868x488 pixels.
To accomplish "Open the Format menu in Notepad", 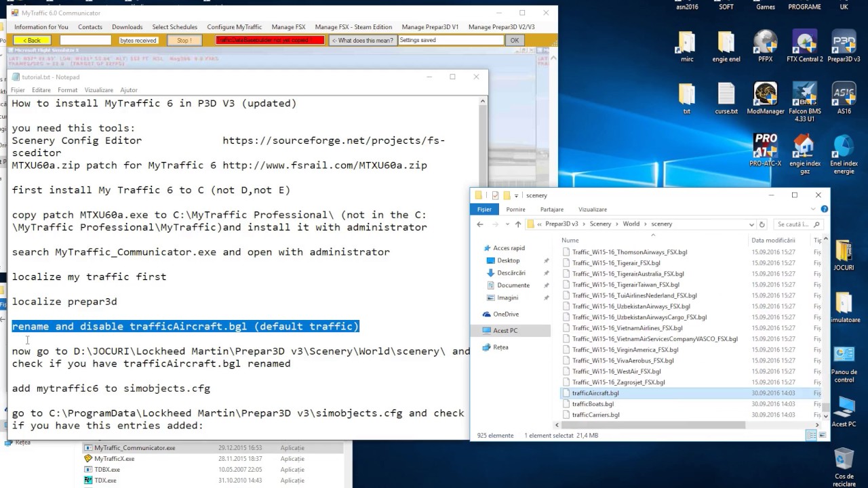I will coord(67,90).
